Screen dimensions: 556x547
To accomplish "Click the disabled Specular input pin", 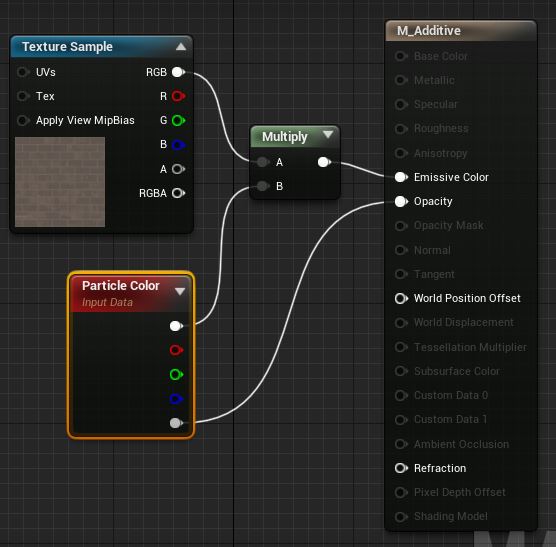I will (401, 104).
